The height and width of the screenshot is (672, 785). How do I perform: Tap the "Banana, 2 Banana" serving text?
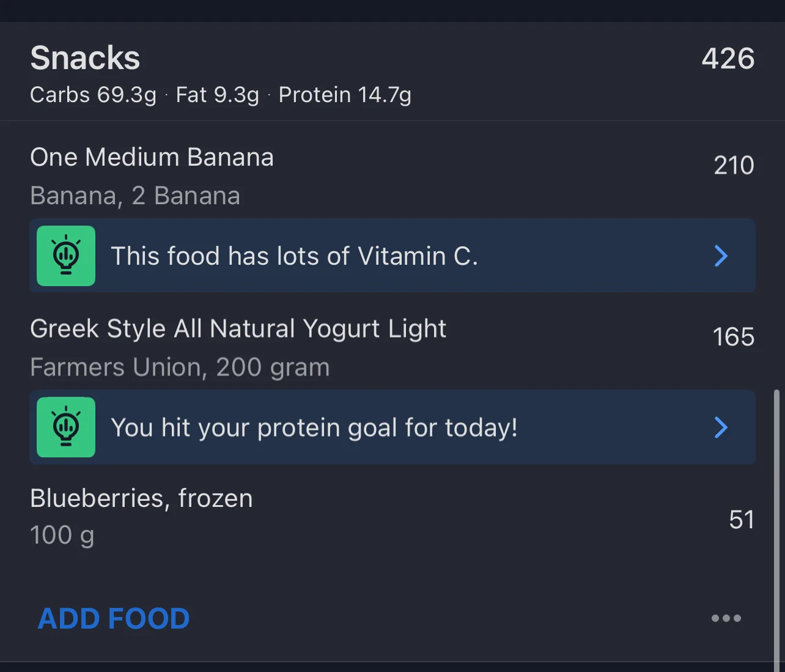tap(135, 196)
